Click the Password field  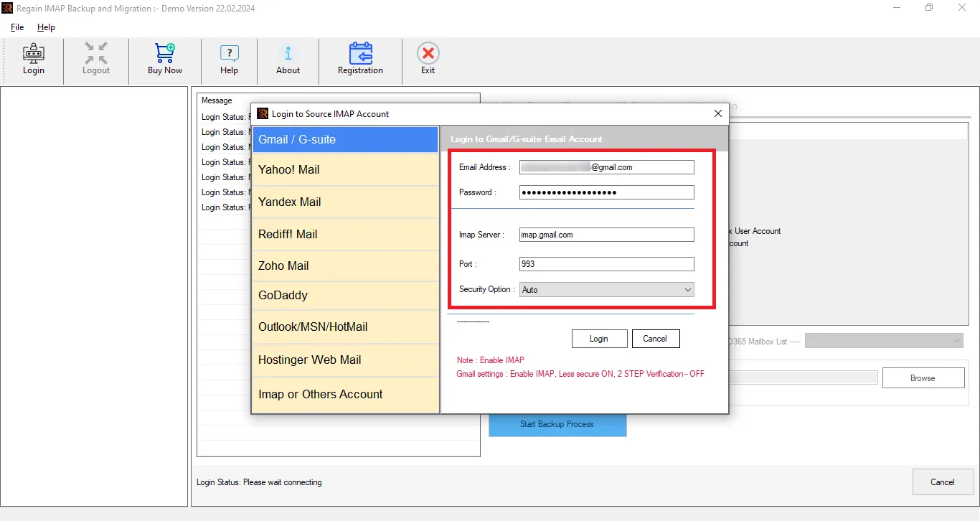coord(606,192)
